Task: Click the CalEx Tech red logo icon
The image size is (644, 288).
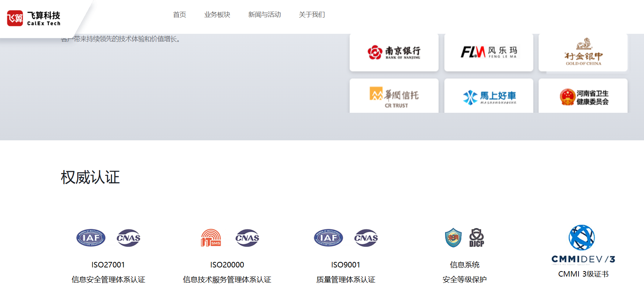Action: (15, 18)
